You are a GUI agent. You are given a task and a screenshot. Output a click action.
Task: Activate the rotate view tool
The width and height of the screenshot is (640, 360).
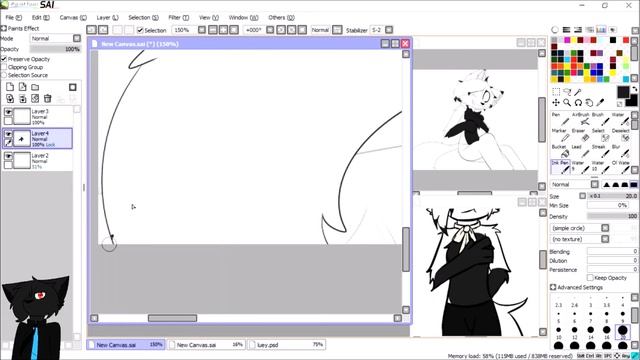click(578, 103)
